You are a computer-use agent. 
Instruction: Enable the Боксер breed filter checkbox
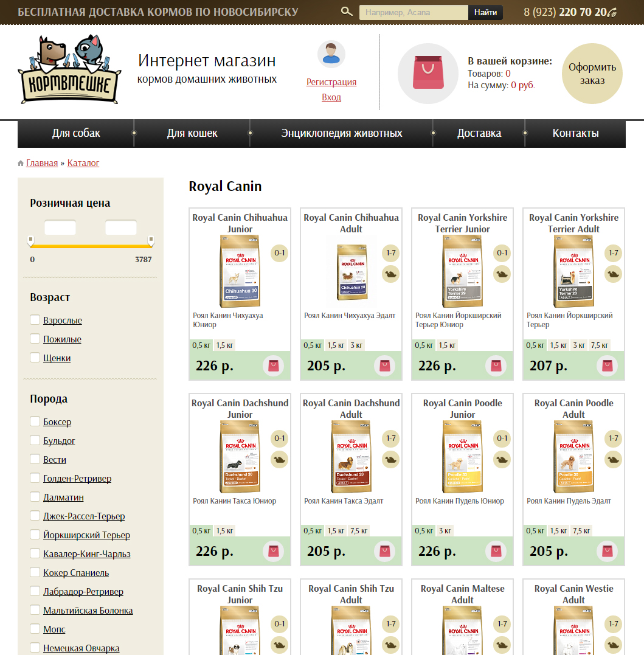pyautogui.click(x=35, y=421)
